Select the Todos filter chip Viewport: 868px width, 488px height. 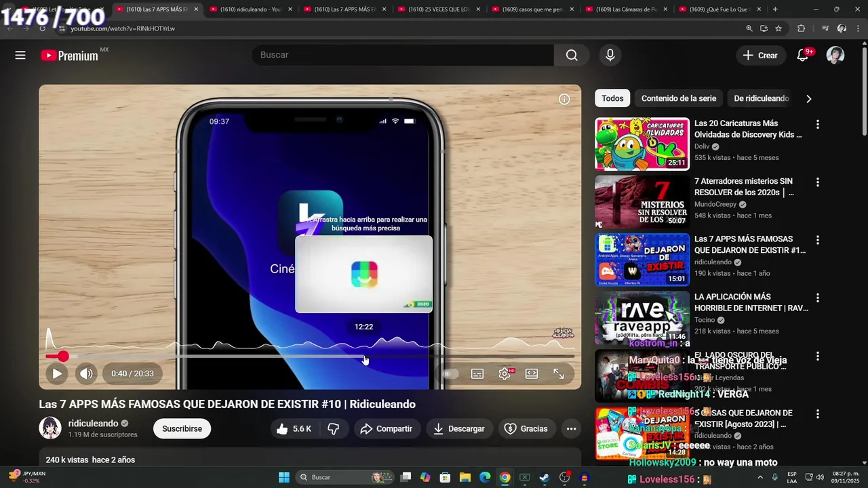coord(612,98)
